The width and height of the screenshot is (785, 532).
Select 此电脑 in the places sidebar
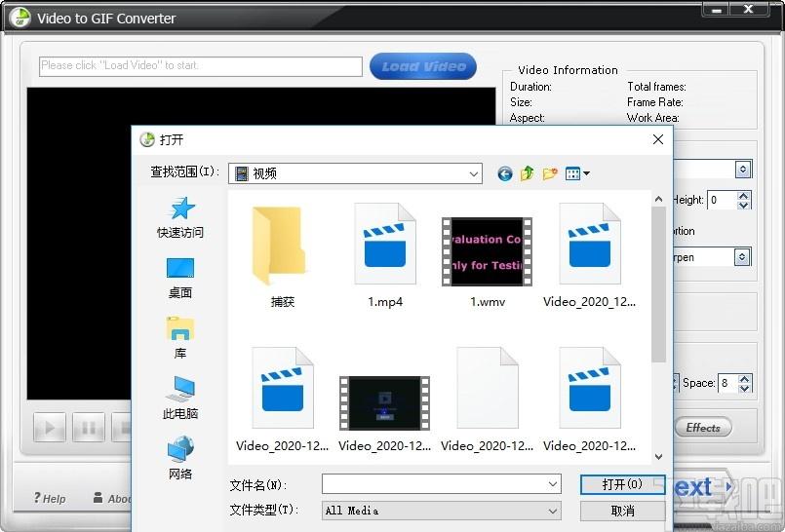click(180, 398)
